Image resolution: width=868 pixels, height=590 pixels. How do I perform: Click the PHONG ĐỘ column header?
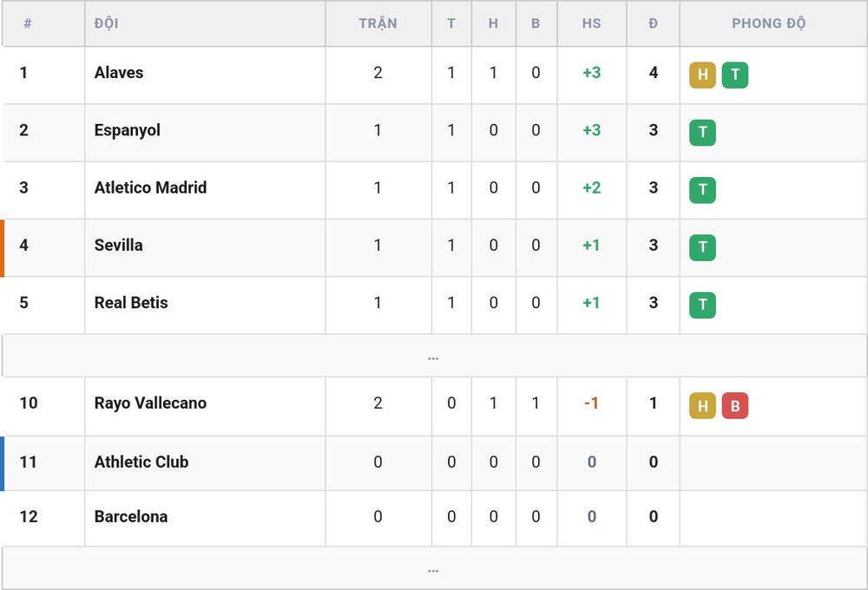(768, 23)
